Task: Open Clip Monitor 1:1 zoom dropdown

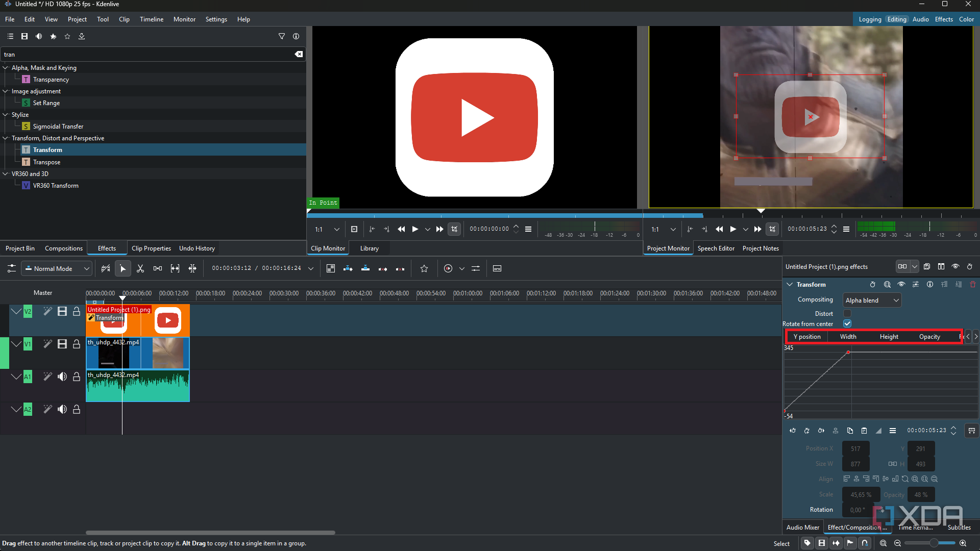Action: (x=327, y=230)
